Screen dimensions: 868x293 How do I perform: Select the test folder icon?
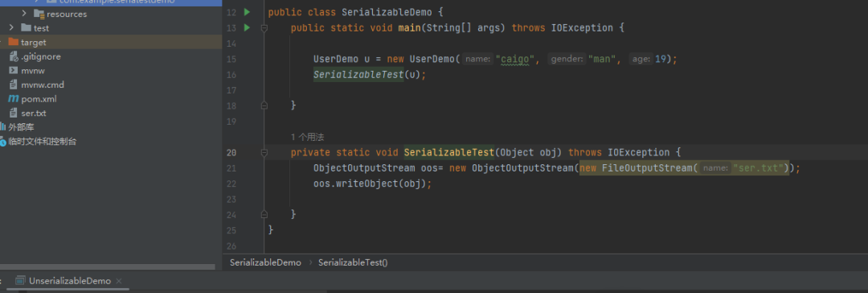click(x=26, y=27)
